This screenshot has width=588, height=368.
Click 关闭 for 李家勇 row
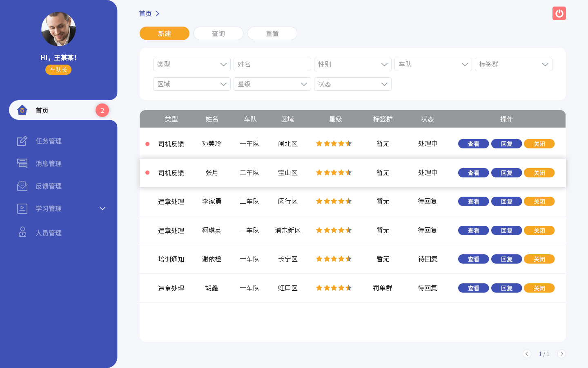point(539,202)
